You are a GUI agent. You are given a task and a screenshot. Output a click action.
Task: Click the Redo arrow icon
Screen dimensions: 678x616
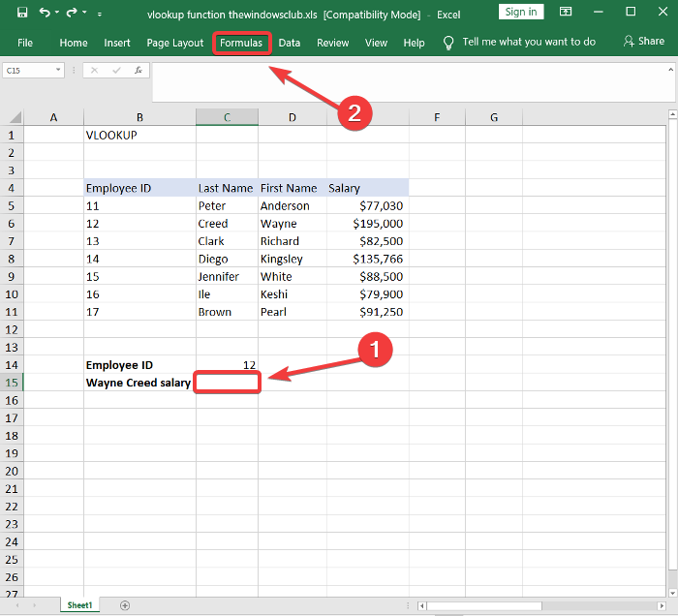(x=71, y=13)
